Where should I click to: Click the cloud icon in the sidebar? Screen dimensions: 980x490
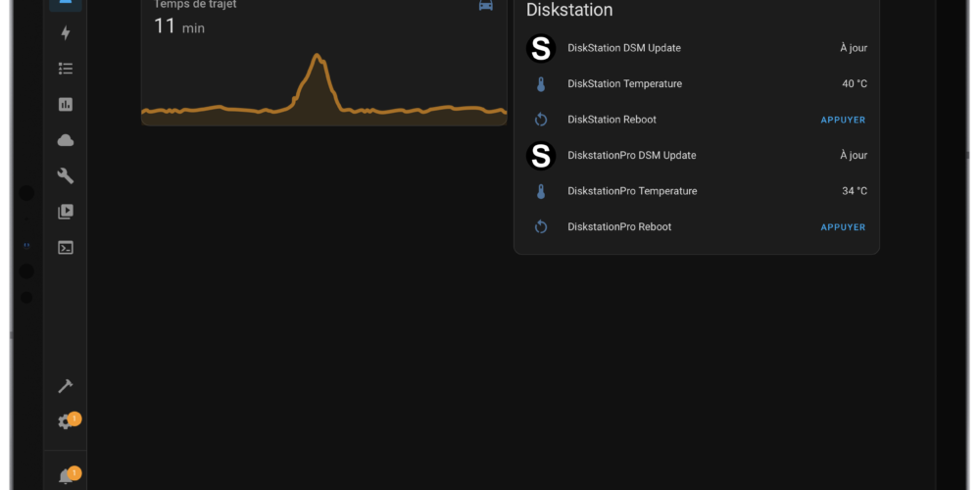tap(66, 140)
